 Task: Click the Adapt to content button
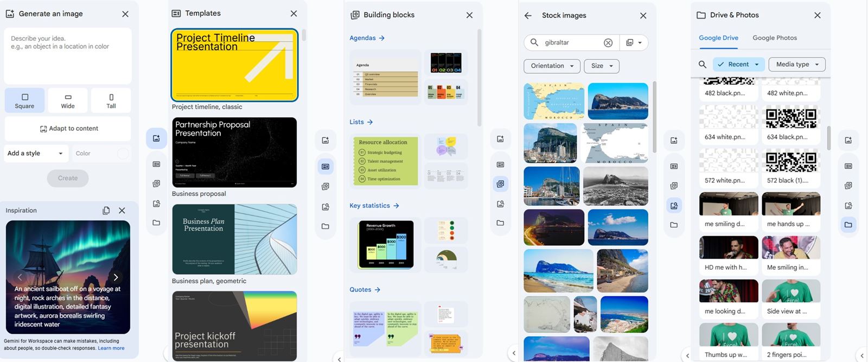(68, 129)
